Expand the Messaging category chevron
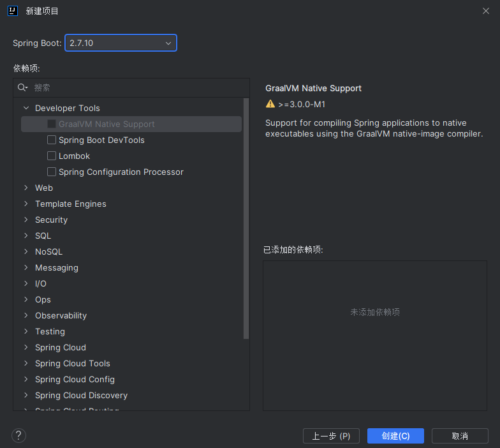500x448 pixels. tap(26, 267)
